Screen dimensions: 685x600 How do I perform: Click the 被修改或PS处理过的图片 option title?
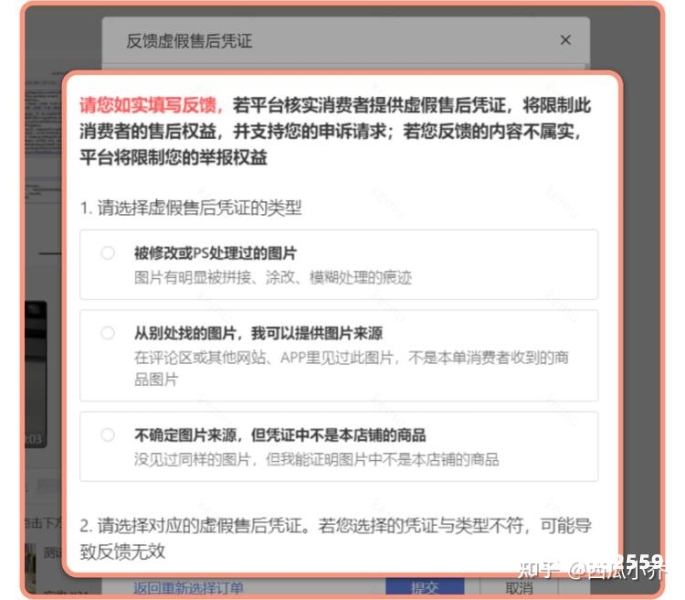pyautogui.click(x=215, y=253)
